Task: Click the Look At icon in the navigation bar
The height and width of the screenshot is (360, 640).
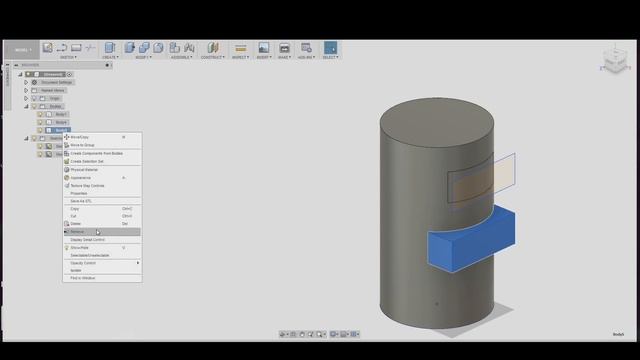Action: coord(293,334)
